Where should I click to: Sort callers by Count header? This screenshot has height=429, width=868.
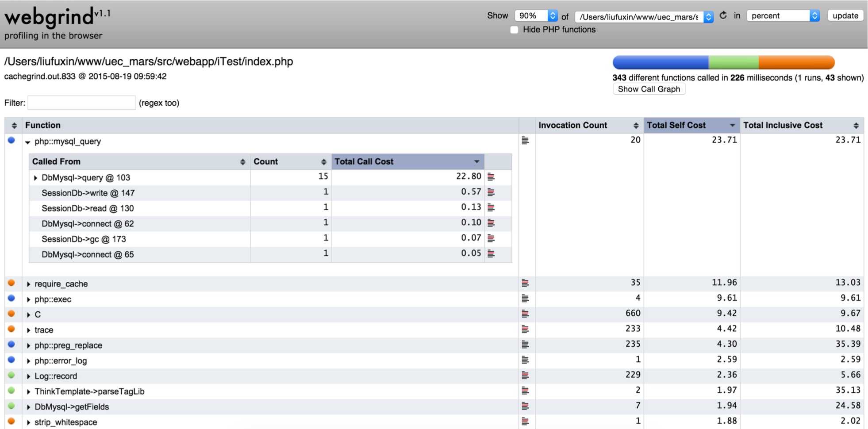coord(291,161)
